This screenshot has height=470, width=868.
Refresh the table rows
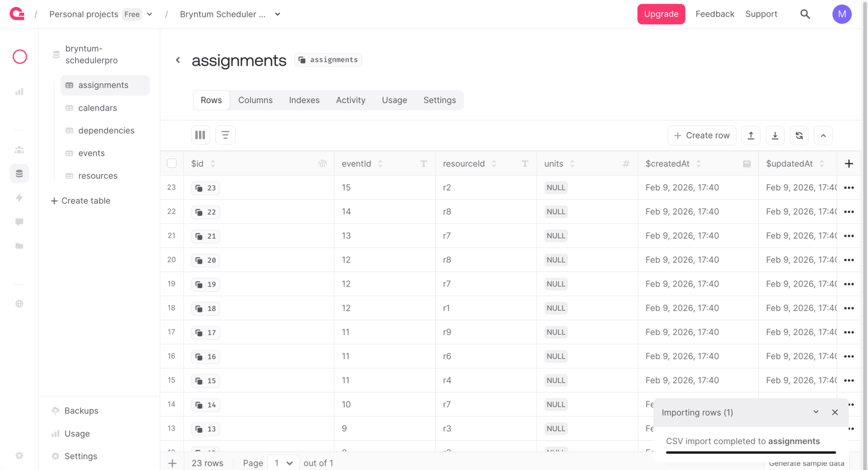tap(799, 136)
